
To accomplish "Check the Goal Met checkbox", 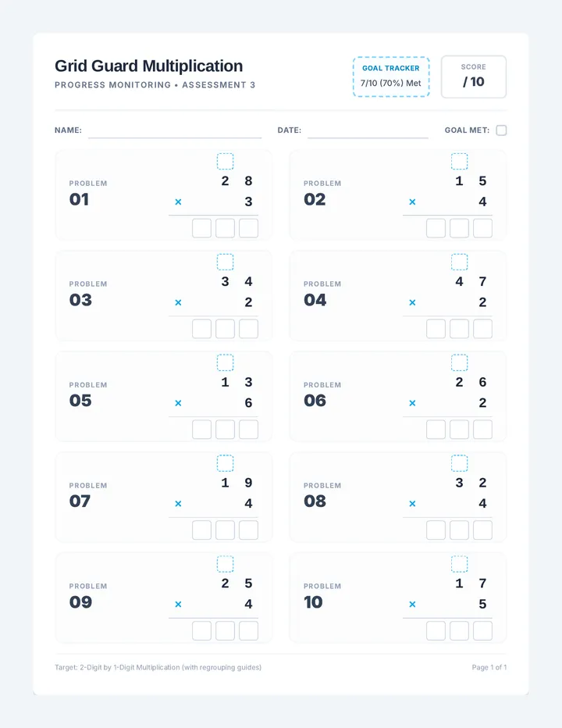I will tap(501, 130).
